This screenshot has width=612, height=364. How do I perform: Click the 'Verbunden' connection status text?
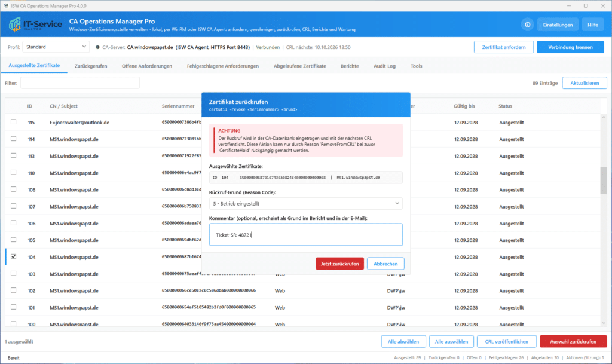pos(268,47)
